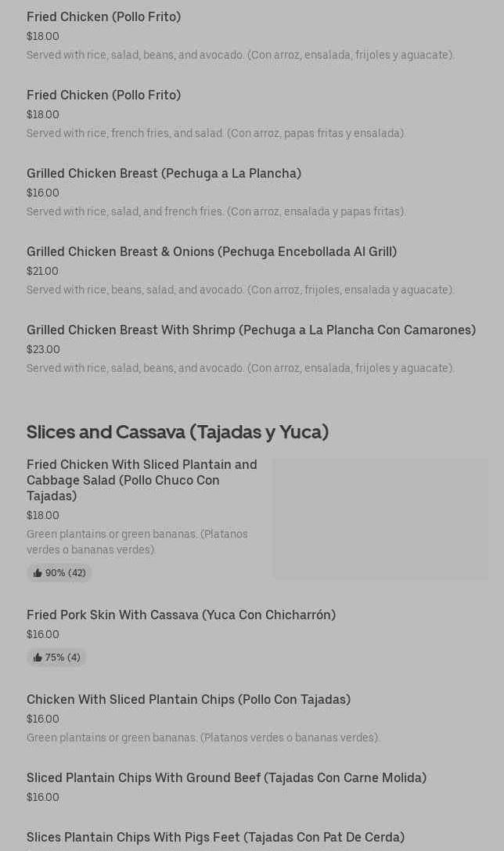Click the Pollo Chuco Con Tajadas photo thumbnail
Viewport: 504px width, 851px height.
380,518
